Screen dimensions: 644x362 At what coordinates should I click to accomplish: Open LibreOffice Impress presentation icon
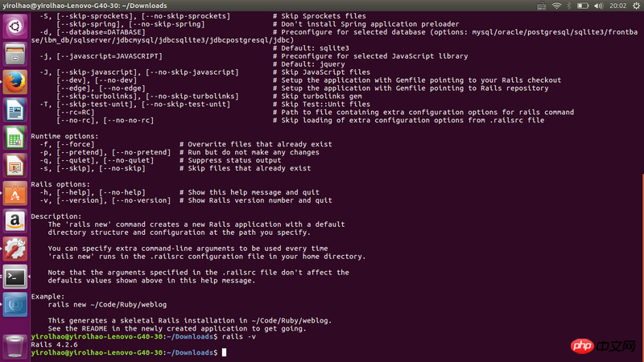pyautogui.click(x=15, y=166)
